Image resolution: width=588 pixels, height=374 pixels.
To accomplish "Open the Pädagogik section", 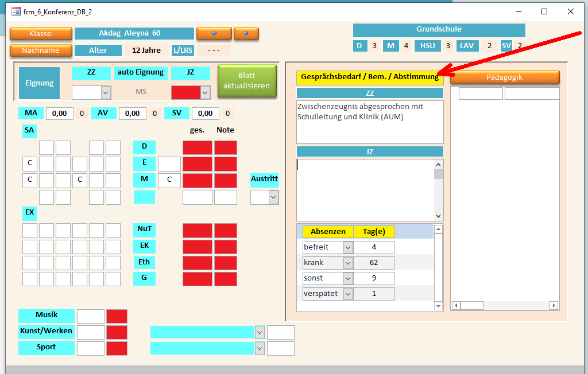I will [504, 77].
